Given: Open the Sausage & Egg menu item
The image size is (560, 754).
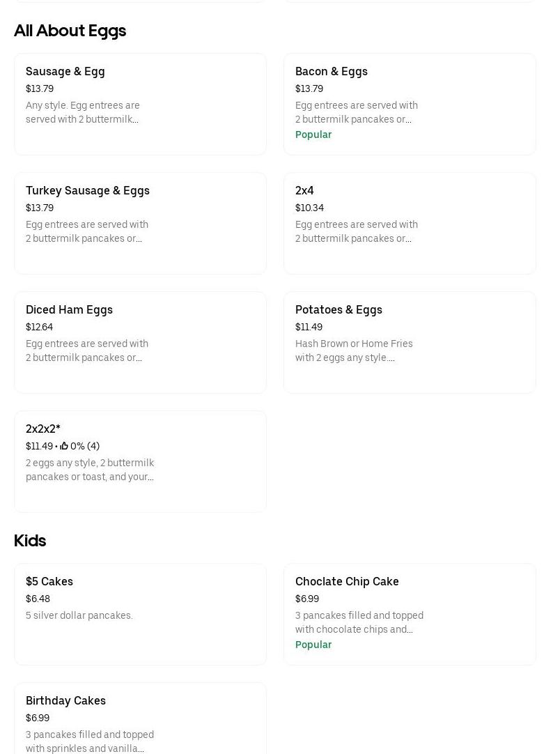Looking at the screenshot, I should (65, 71).
